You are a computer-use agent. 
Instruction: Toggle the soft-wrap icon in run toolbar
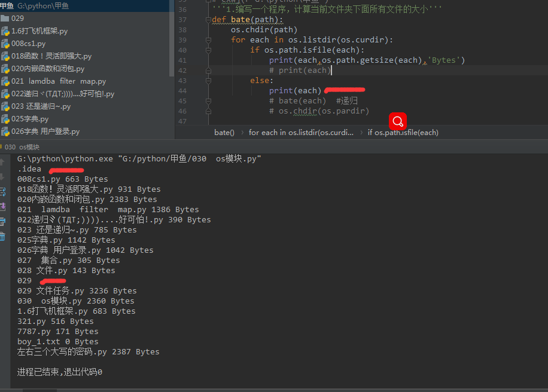pos(3,191)
